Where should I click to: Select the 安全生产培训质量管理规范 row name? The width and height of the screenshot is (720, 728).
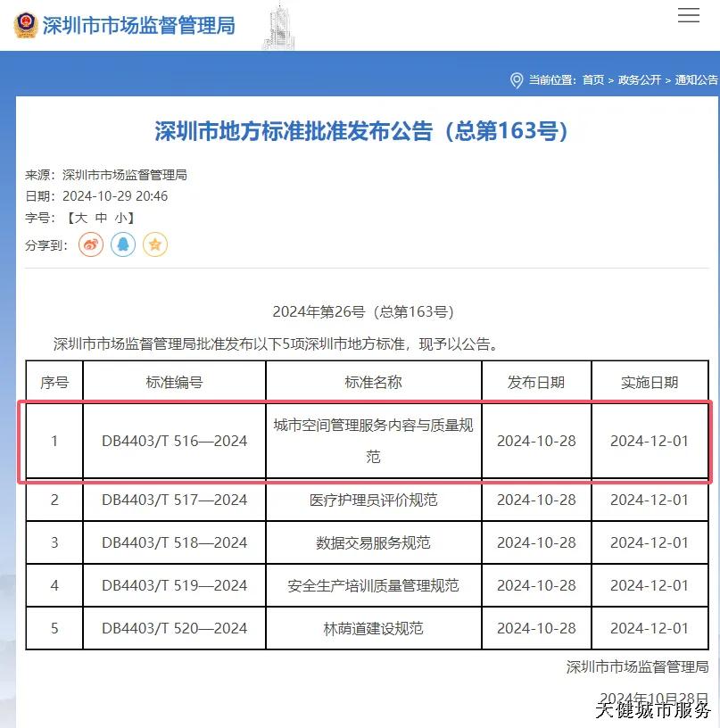(x=373, y=586)
